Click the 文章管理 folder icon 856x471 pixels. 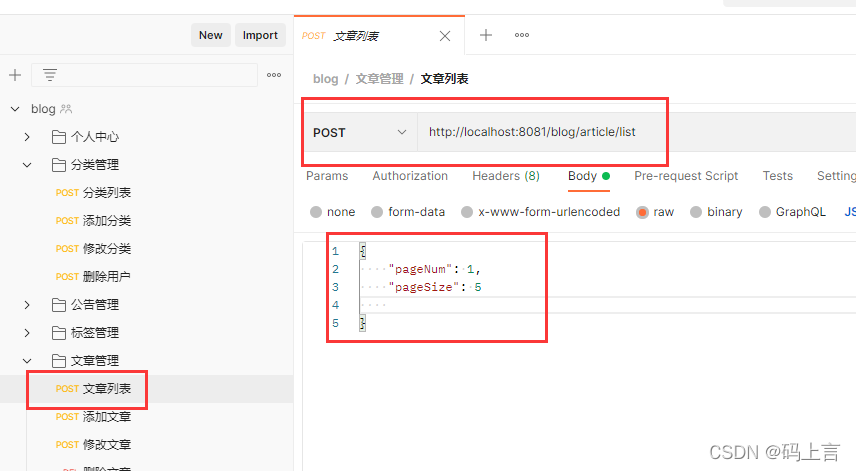tap(58, 361)
